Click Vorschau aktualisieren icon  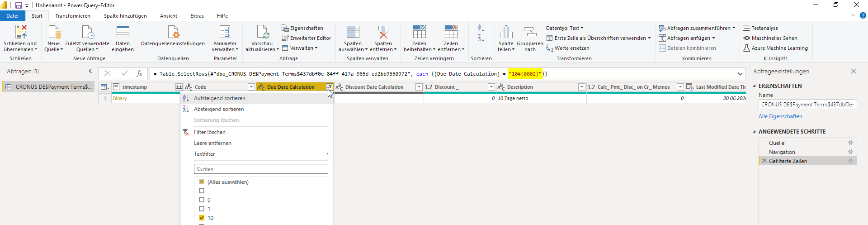click(x=262, y=32)
